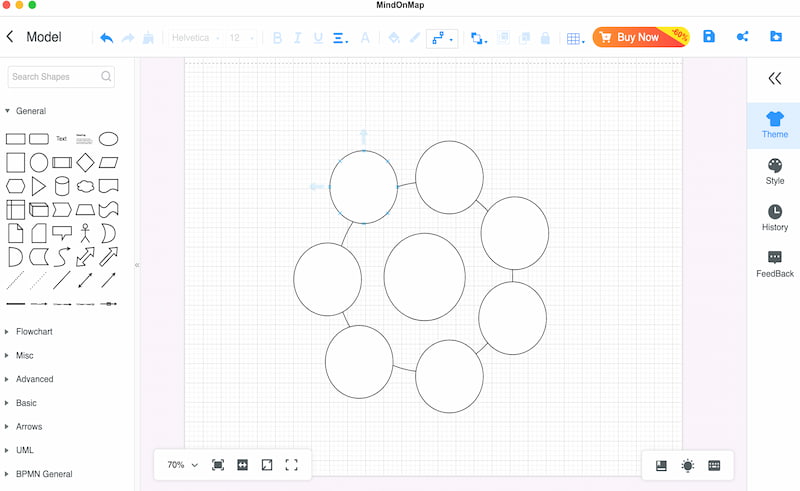Click the save diagram icon
The height and width of the screenshot is (491, 800).
[709, 36]
